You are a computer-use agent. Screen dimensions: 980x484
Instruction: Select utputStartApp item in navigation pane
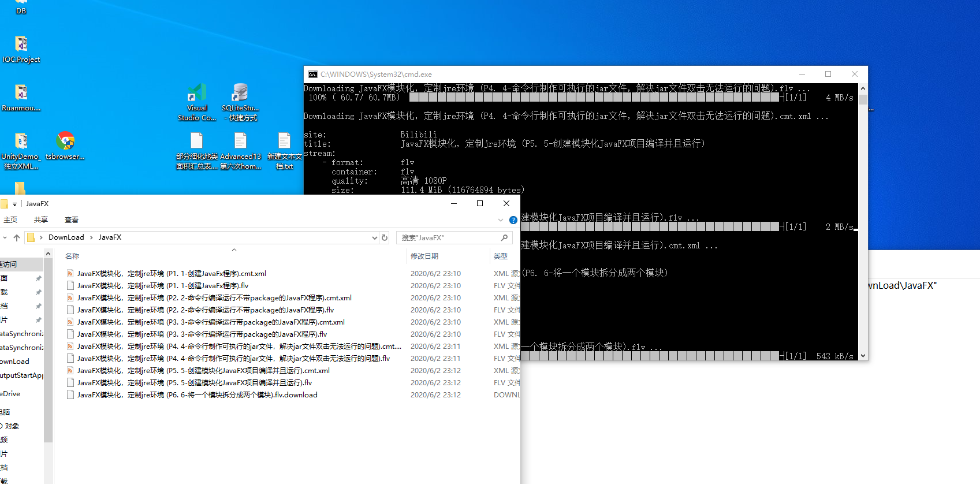click(21, 375)
